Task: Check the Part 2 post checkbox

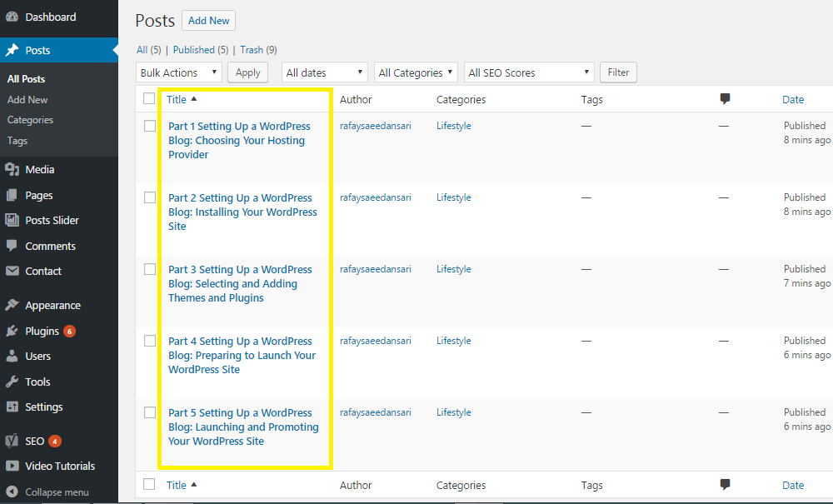Action: click(150, 197)
